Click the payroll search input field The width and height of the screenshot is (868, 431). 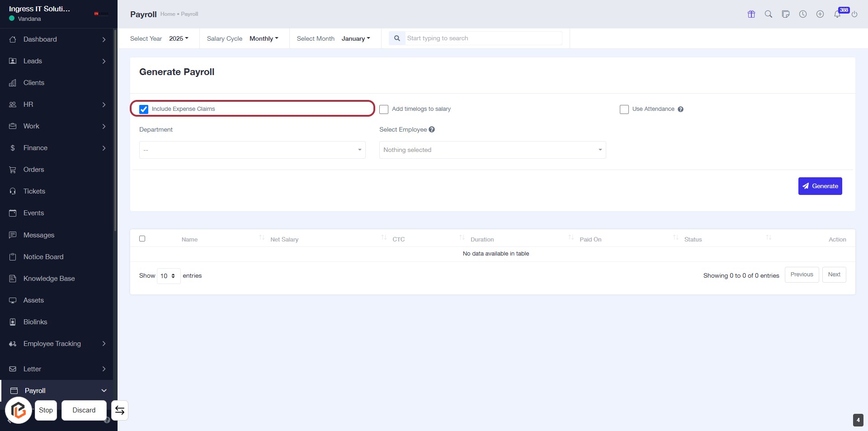pyautogui.click(x=483, y=38)
